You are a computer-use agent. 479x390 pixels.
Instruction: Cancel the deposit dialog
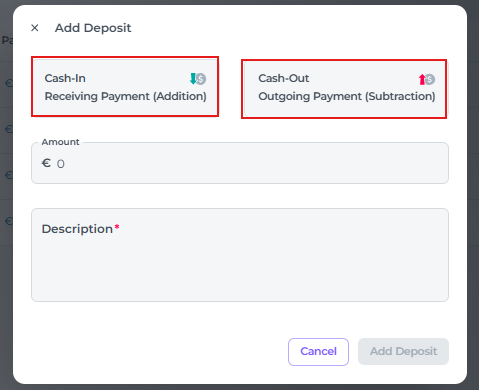point(318,352)
